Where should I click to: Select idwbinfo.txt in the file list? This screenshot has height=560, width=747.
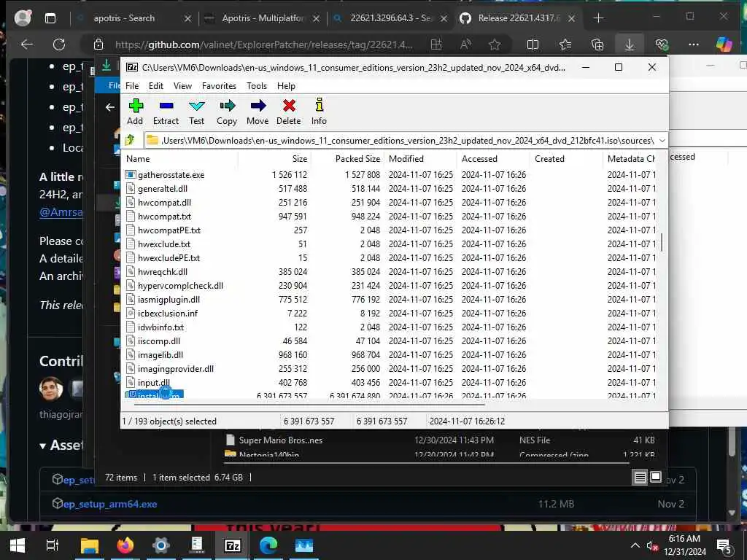click(x=160, y=327)
